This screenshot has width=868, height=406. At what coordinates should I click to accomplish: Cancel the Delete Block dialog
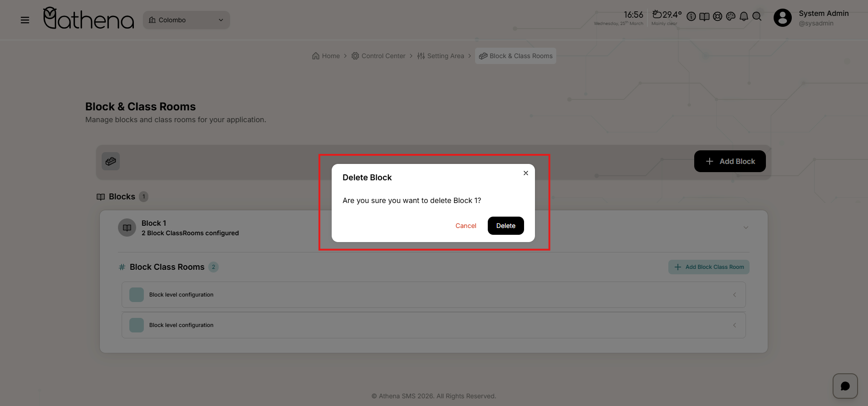466,226
